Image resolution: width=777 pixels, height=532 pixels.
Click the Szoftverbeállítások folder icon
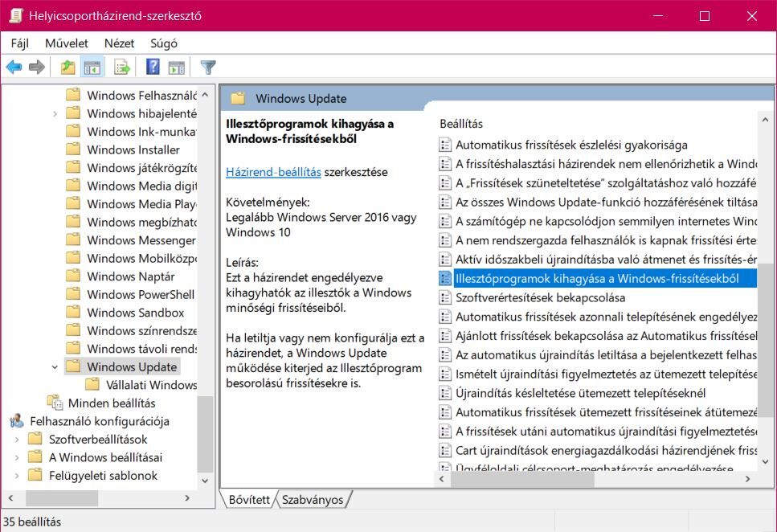[x=35, y=440]
